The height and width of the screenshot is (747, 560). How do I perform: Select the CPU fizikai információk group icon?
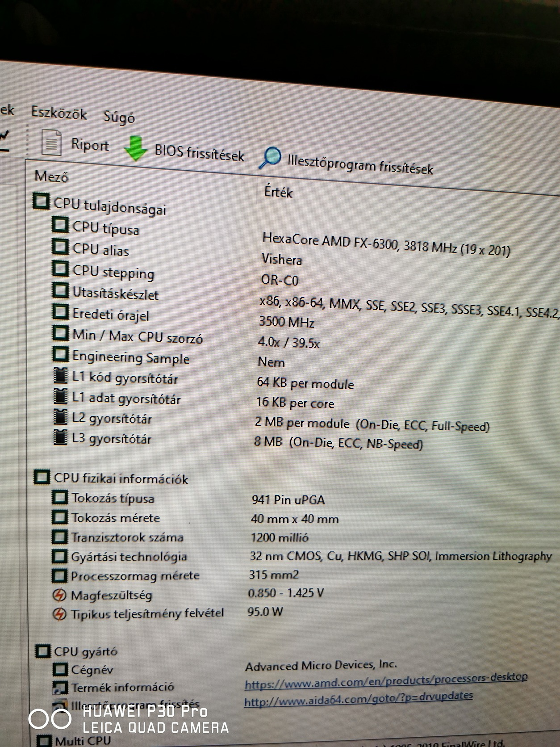click(x=42, y=477)
